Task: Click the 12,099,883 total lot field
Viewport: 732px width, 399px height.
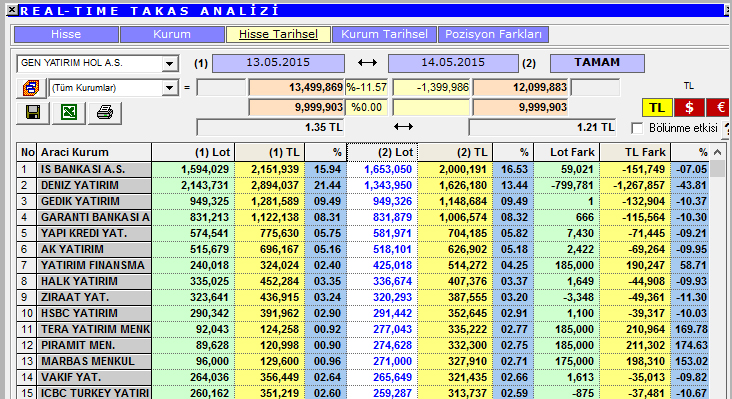Action: click(521, 88)
